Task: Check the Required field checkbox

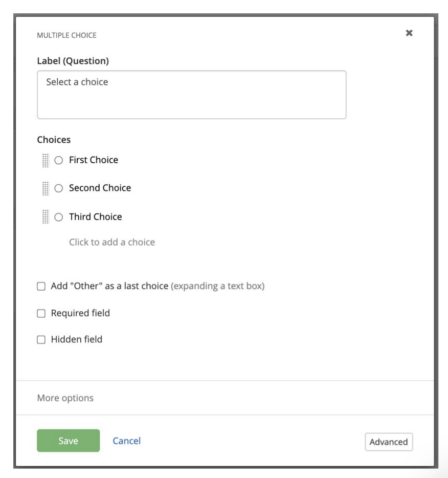Action: click(x=41, y=313)
